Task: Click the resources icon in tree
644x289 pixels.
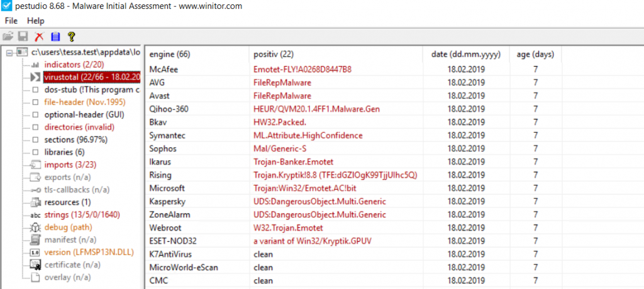Action: [x=35, y=202]
